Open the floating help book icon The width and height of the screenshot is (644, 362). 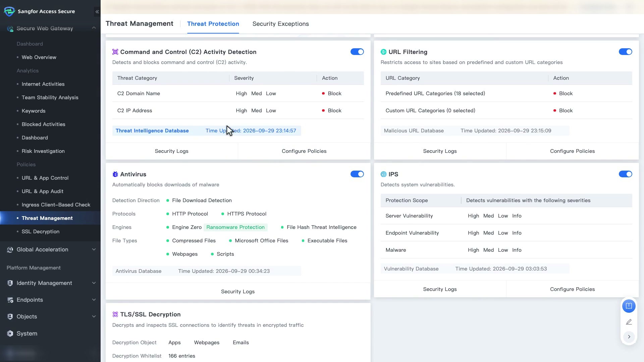click(x=629, y=306)
